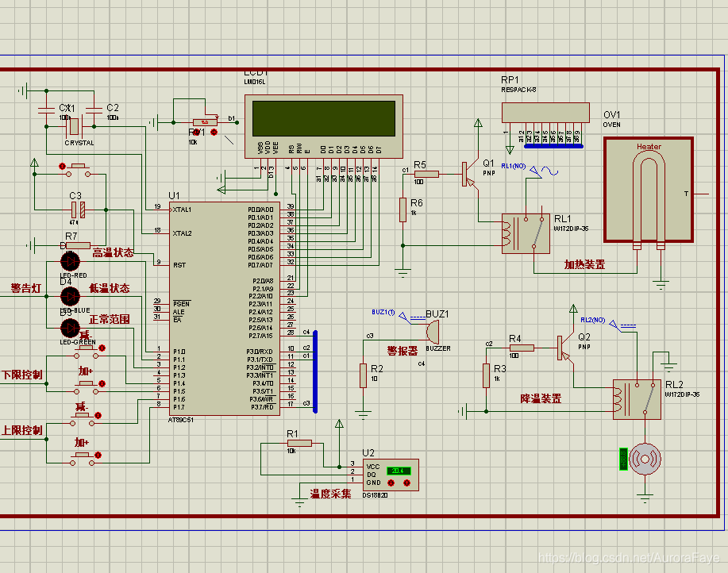Click the 警报器 label
Image resolution: width=728 pixels, height=573 pixels.
403,351
